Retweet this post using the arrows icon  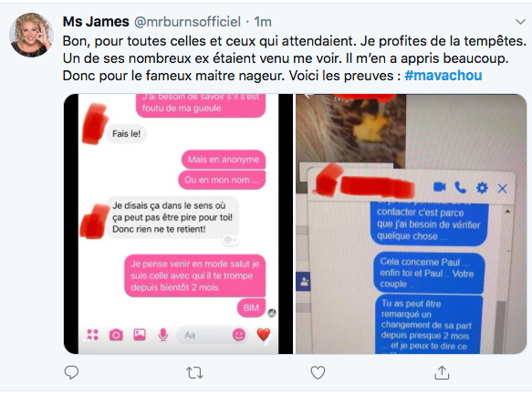pos(194,372)
